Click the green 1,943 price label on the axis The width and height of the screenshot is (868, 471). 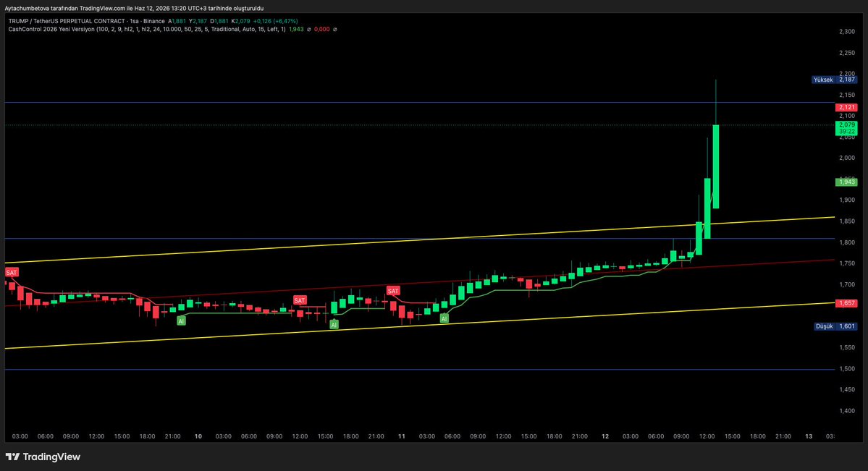pyautogui.click(x=846, y=182)
